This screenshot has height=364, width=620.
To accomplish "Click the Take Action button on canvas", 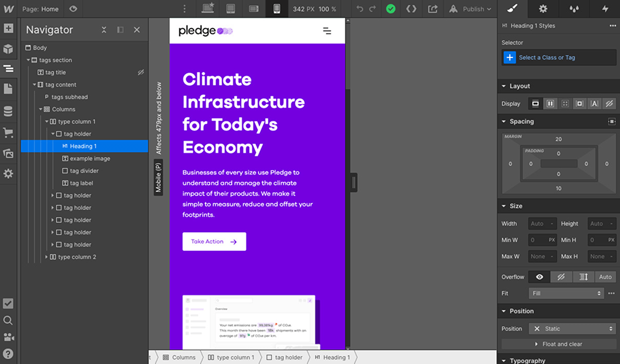I will tap(214, 241).
